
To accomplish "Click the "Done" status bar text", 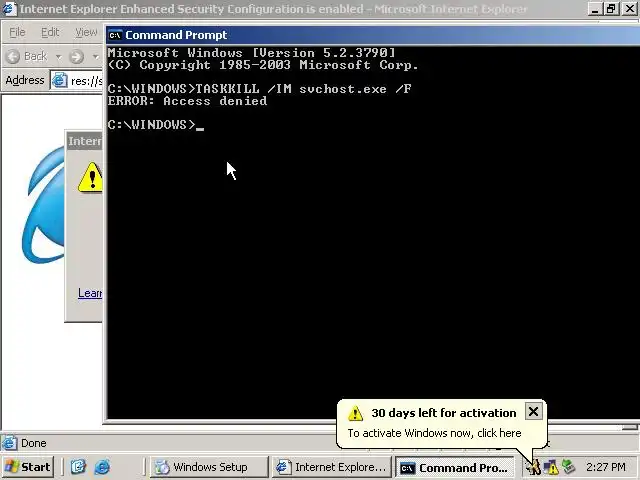I will (34, 443).
